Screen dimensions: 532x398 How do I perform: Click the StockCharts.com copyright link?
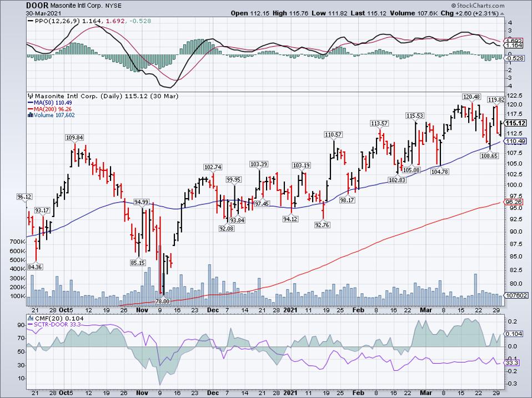tap(478, 6)
